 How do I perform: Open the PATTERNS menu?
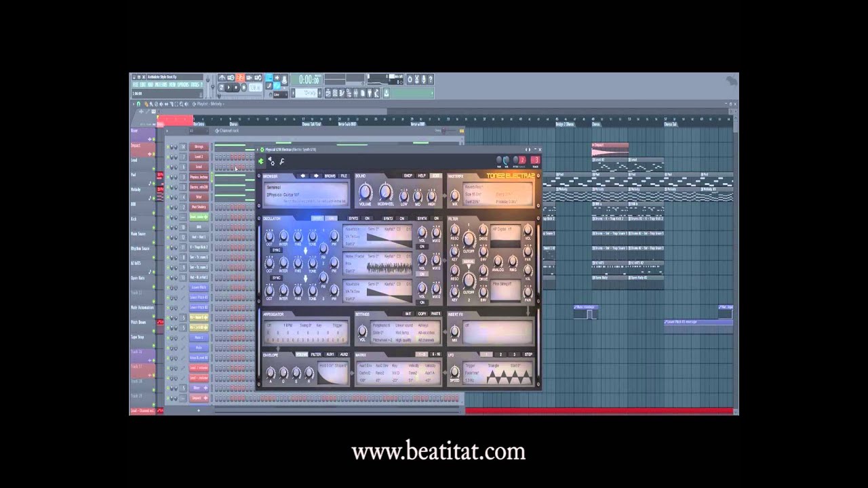click(x=161, y=85)
